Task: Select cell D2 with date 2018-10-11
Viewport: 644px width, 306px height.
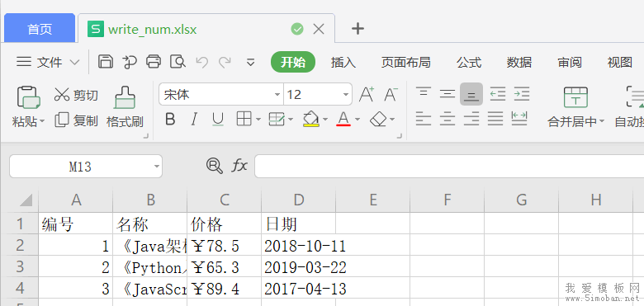Action: pos(299,245)
